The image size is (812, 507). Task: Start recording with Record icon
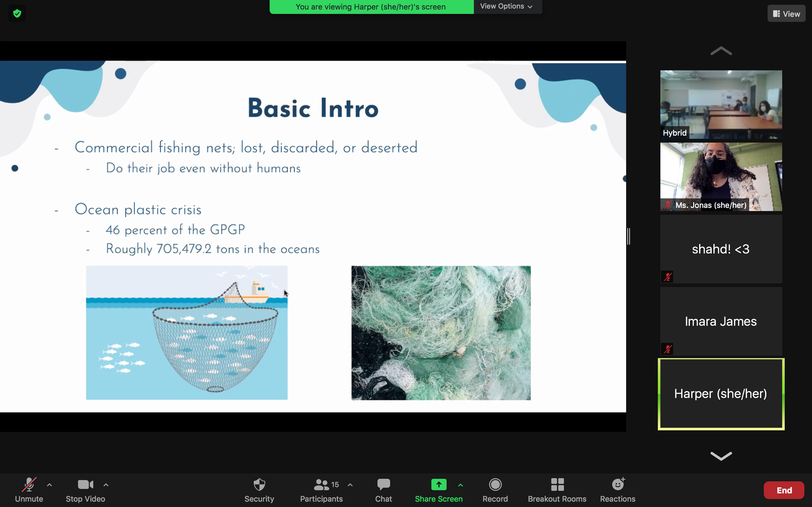tap(495, 490)
